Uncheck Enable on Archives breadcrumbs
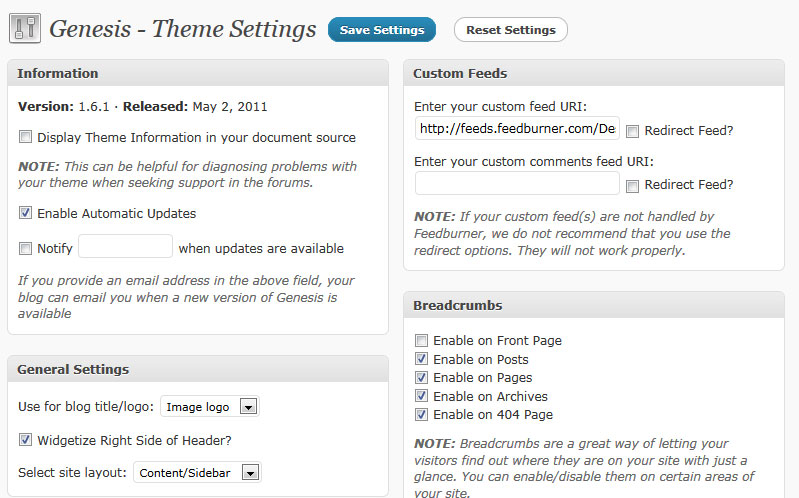This screenshot has width=799, height=498. (422, 396)
